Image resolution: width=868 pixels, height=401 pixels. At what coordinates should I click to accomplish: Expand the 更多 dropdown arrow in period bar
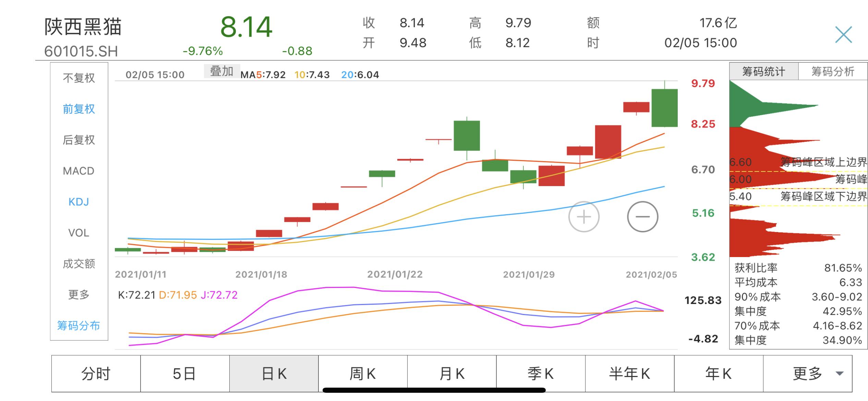pyautogui.click(x=839, y=374)
